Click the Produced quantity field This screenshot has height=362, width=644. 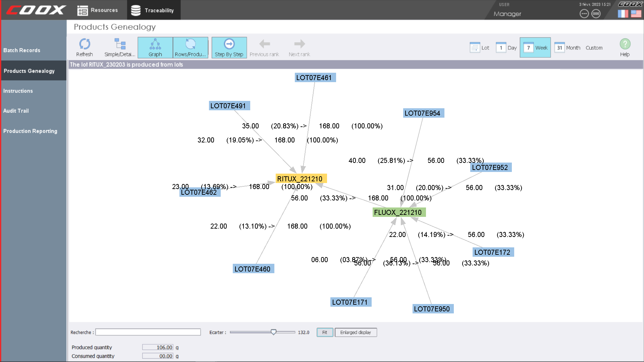pos(158,347)
